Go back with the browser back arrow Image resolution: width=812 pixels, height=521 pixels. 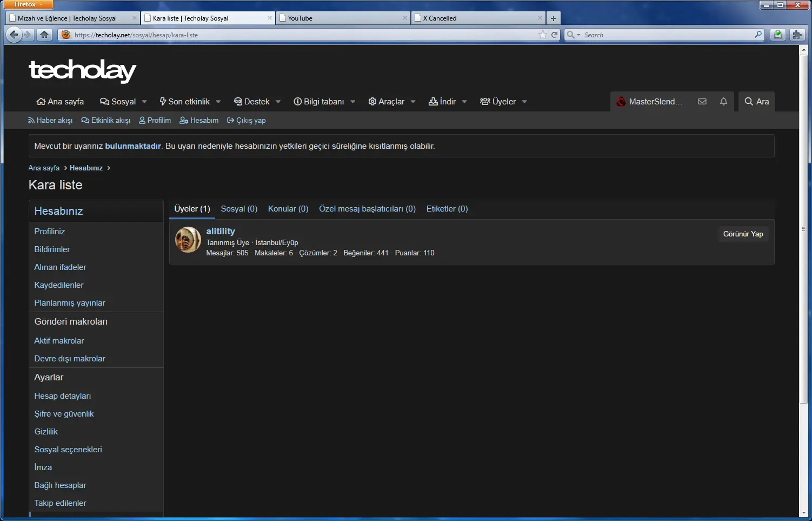pyautogui.click(x=14, y=35)
